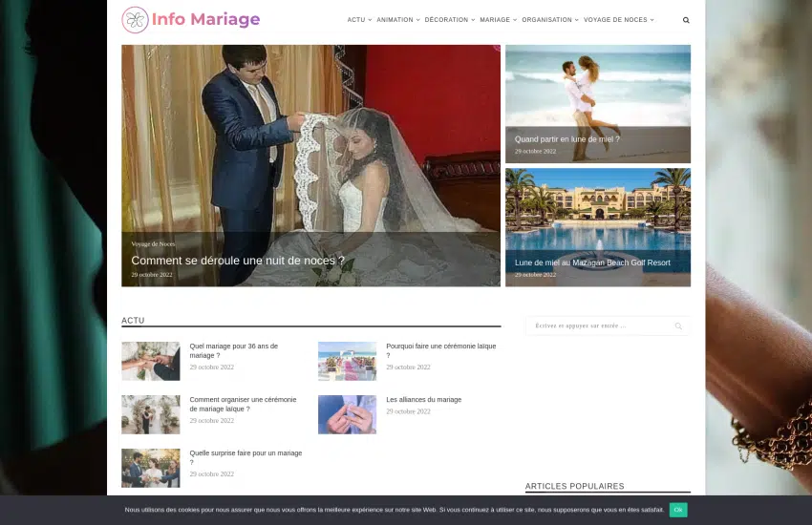The image size is (812, 525).
Task: Open 'Quelle surprise faire pour un mariage' link
Action: tap(246, 457)
